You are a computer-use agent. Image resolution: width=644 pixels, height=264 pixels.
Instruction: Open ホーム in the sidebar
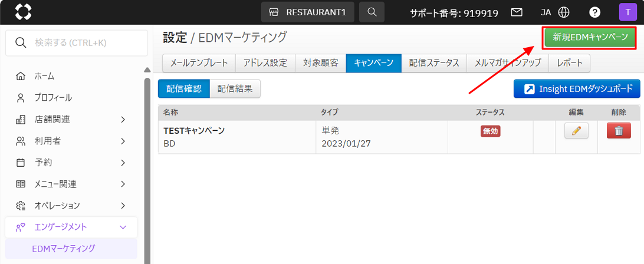pos(44,76)
